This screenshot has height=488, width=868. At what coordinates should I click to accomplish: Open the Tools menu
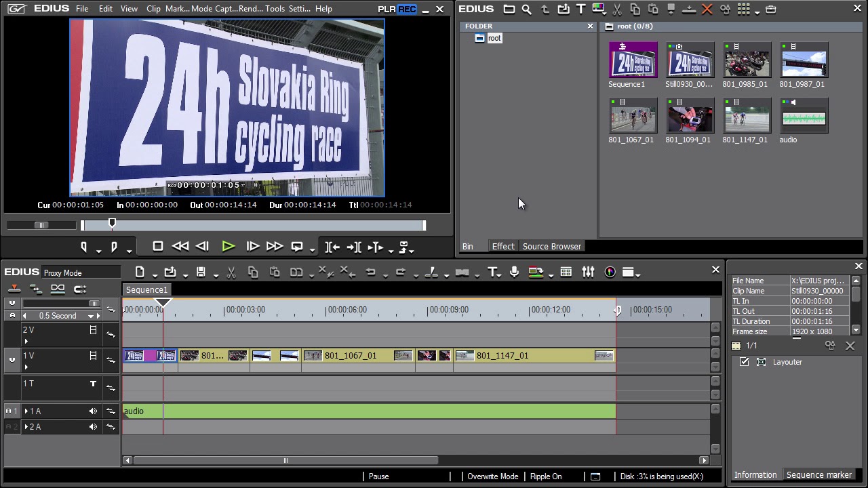pos(275,9)
